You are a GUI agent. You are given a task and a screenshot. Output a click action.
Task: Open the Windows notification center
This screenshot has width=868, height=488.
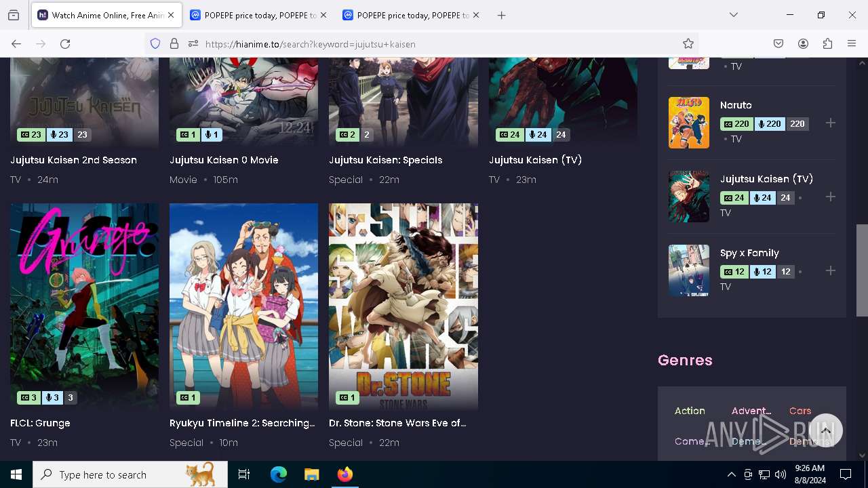(x=846, y=474)
